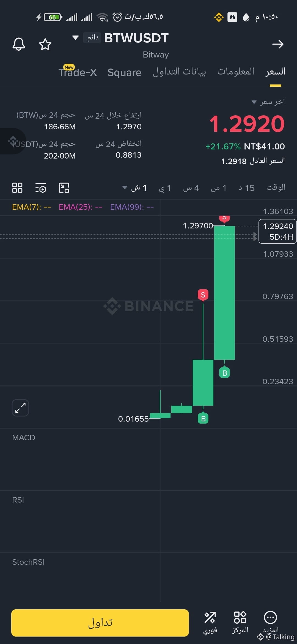Tap the chart drawing tools icon
Viewport: 297px width, 644px height.
pos(64,188)
